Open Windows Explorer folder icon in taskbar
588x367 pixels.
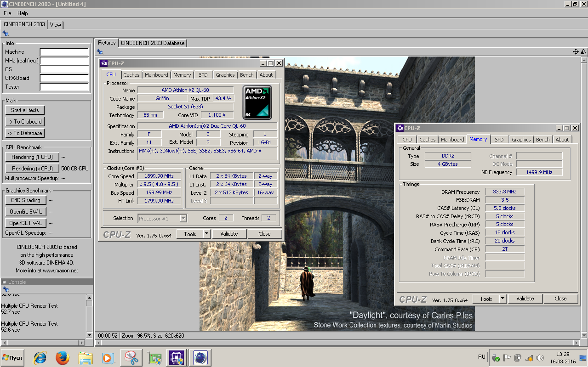86,358
